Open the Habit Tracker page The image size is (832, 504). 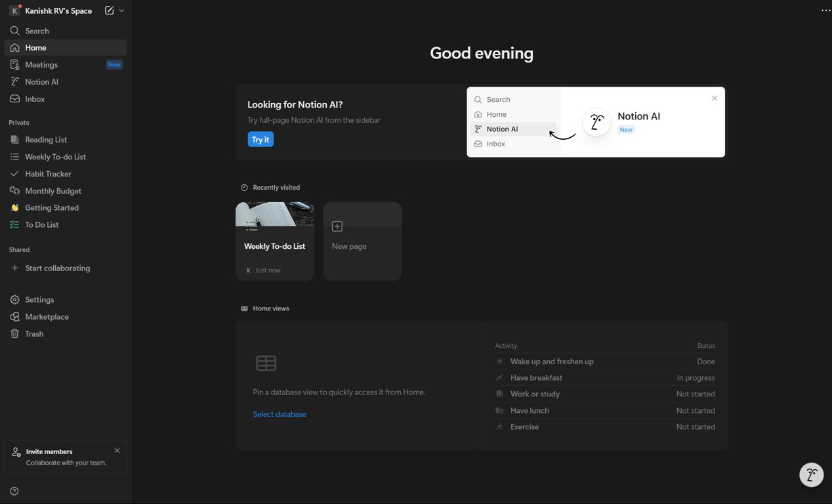tap(66, 174)
